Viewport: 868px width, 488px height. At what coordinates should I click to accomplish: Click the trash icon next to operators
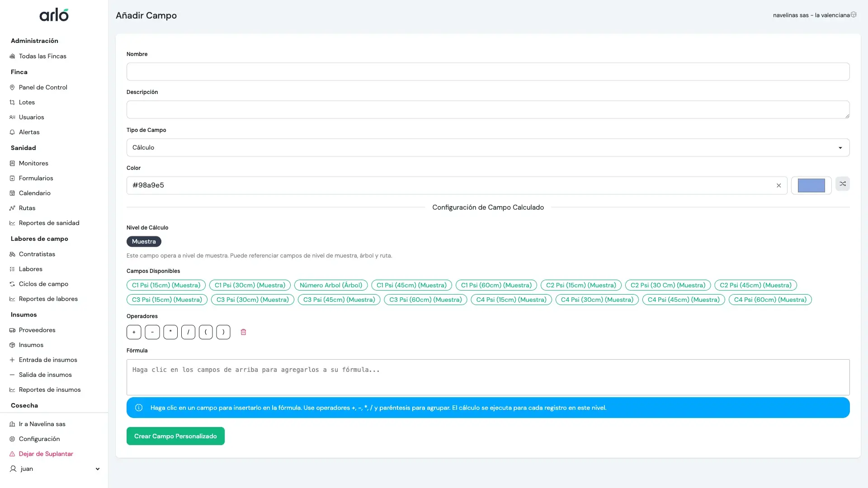pyautogui.click(x=243, y=332)
